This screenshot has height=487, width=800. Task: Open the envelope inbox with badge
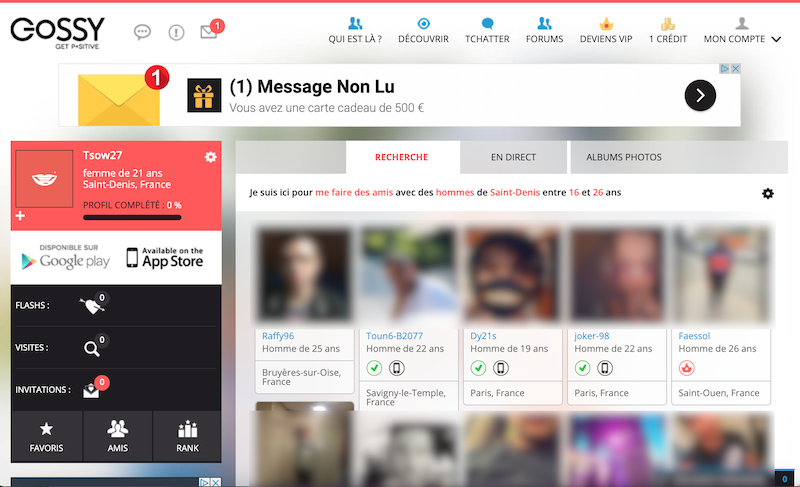211,30
